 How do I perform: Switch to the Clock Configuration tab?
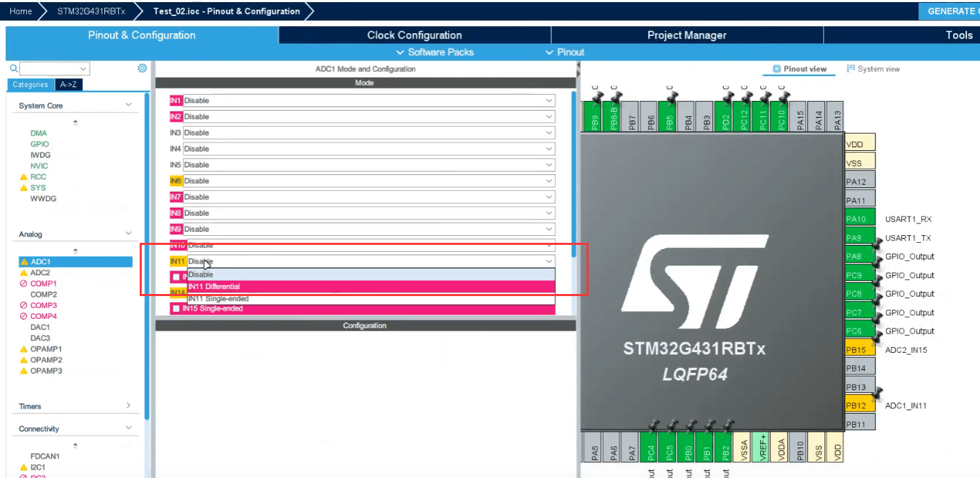click(414, 35)
